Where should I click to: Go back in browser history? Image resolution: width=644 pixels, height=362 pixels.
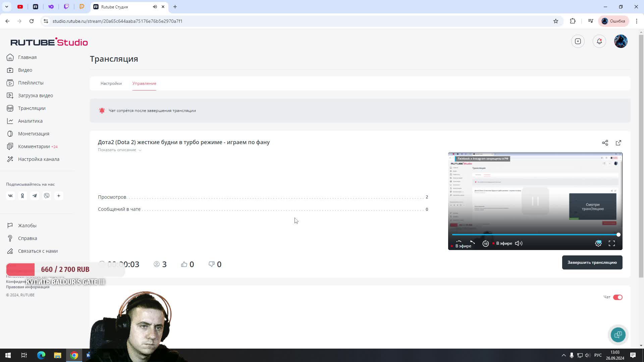pos(7,21)
